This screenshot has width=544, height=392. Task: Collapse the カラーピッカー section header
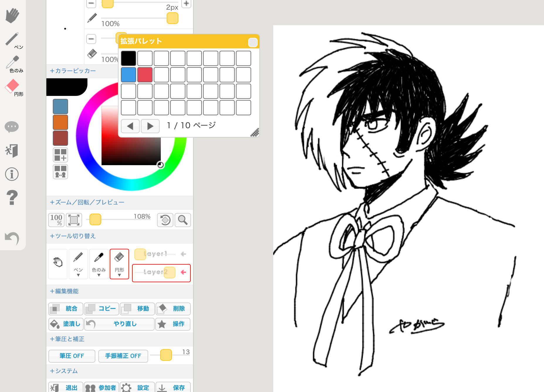tap(73, 71)
